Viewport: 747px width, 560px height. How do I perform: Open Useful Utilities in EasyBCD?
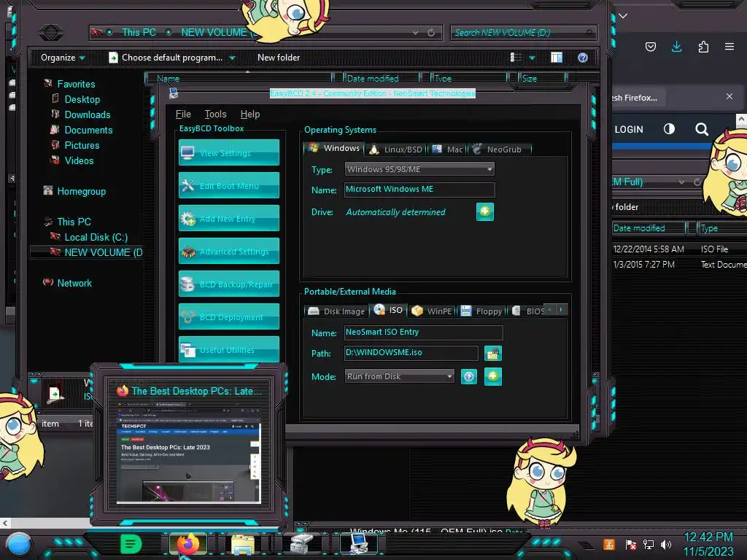228,349
